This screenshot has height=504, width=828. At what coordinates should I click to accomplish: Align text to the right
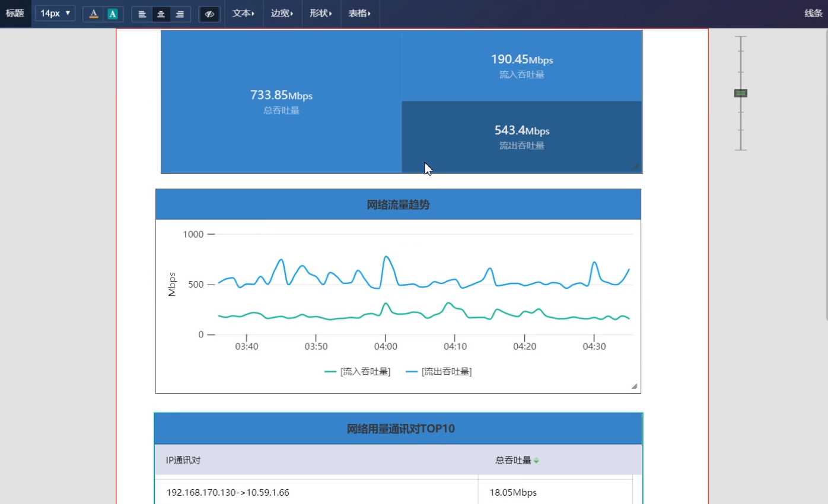pos(180,14)
